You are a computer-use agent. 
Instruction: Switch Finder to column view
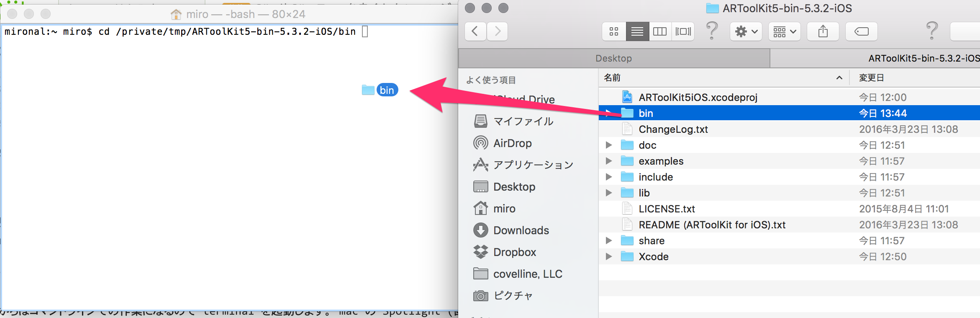click(660, 31)
